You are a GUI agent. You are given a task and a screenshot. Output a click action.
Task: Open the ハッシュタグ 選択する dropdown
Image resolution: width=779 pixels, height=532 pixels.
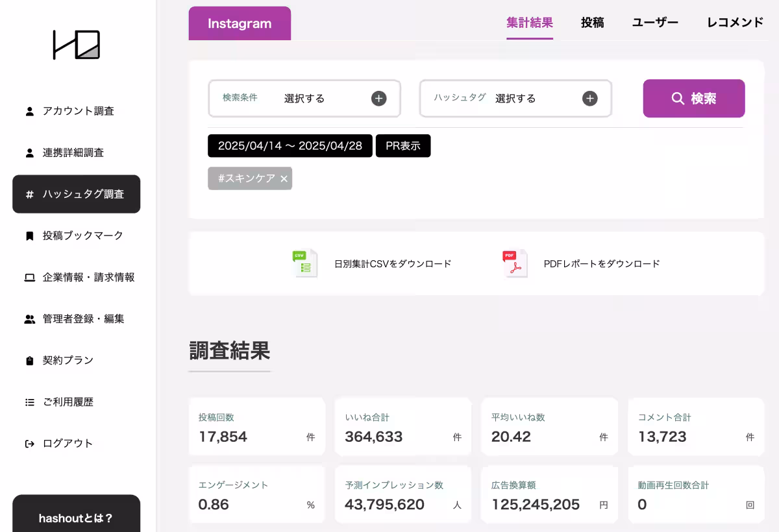point(516,99)
